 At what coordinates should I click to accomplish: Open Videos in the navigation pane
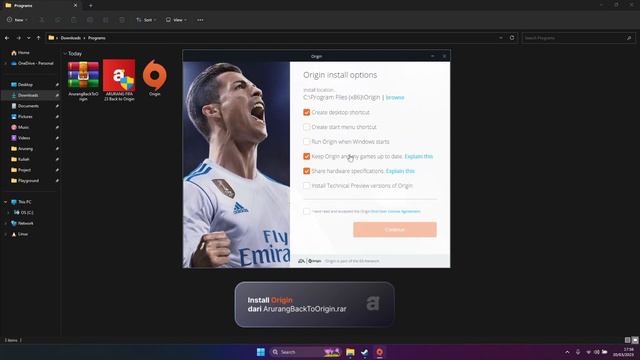coord(20,138)
